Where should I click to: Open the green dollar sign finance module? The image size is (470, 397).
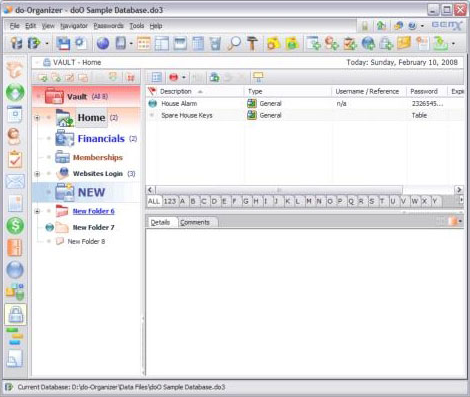(x=15, y=225)
